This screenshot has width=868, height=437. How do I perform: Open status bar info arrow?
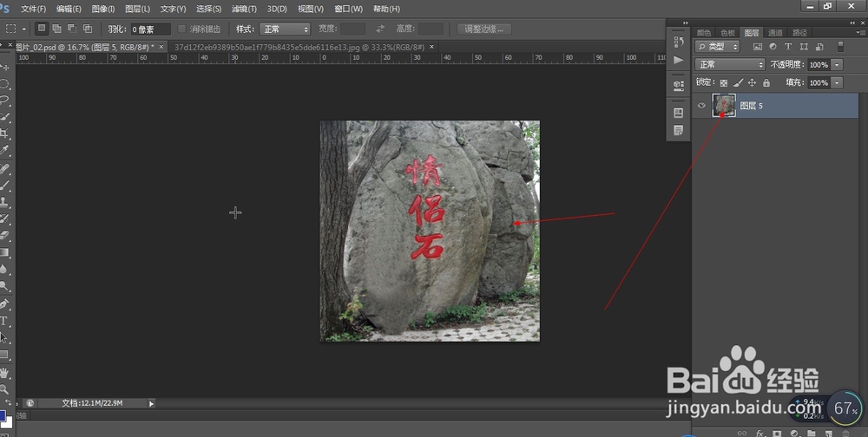pos(151,404)
